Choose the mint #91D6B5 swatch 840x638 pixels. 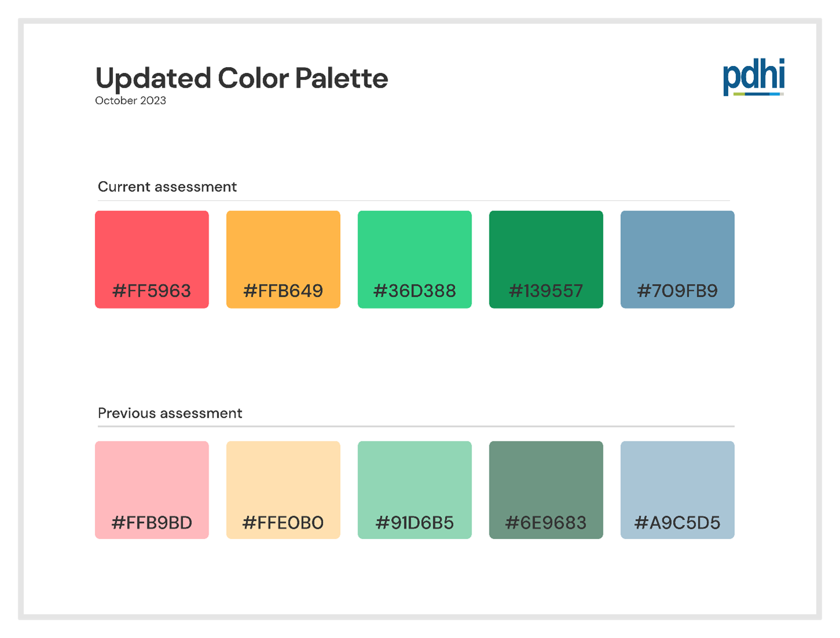click(x=414, y=490)
